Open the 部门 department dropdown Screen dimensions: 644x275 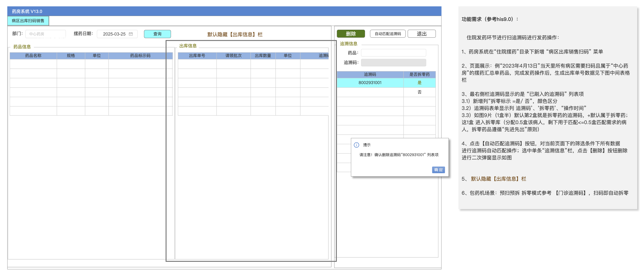click(x=45, y=34)
